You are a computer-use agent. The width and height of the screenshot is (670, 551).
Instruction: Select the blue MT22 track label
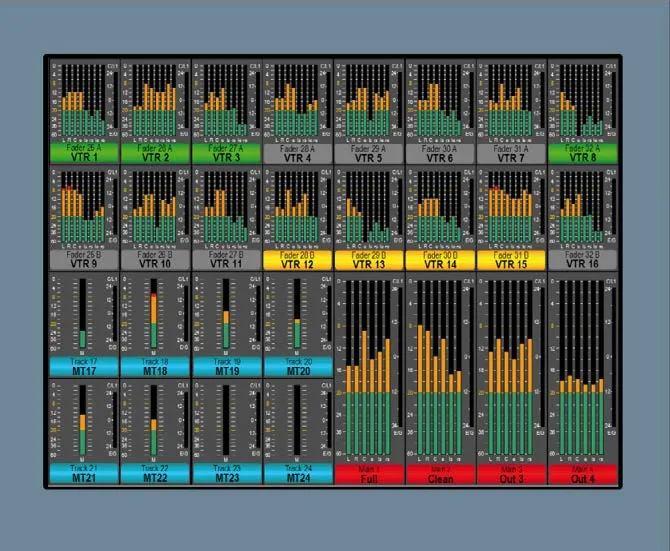tap(155, 473)
